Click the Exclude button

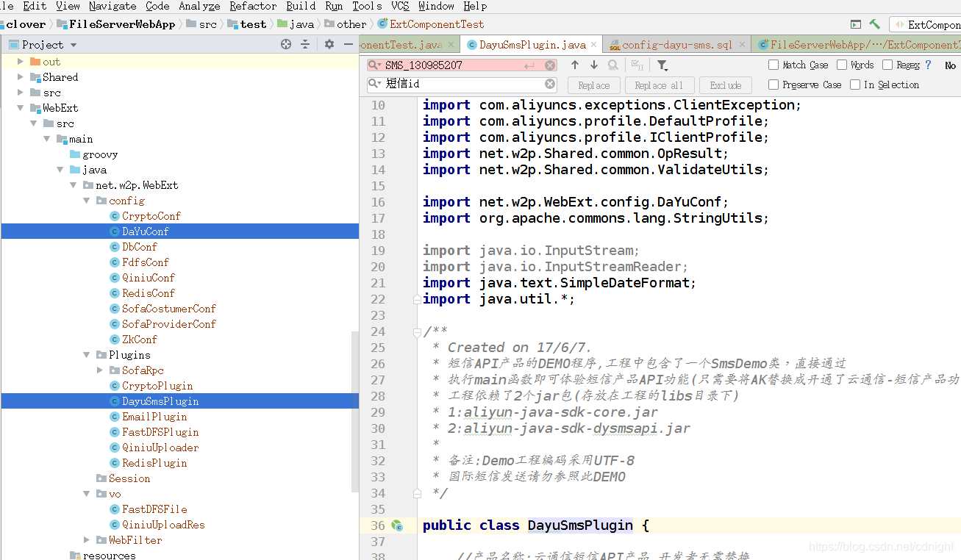pyautogui.click(x=726, y=85)
